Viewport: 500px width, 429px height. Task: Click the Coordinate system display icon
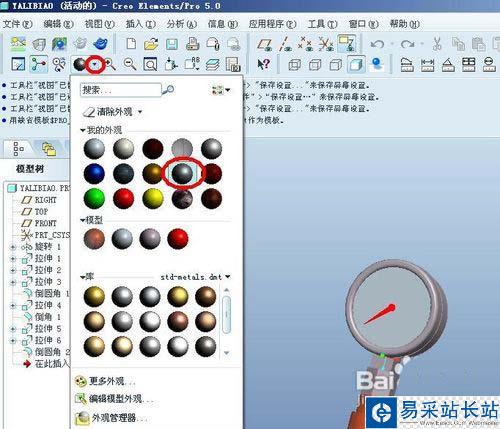click(x=326, y=44)
